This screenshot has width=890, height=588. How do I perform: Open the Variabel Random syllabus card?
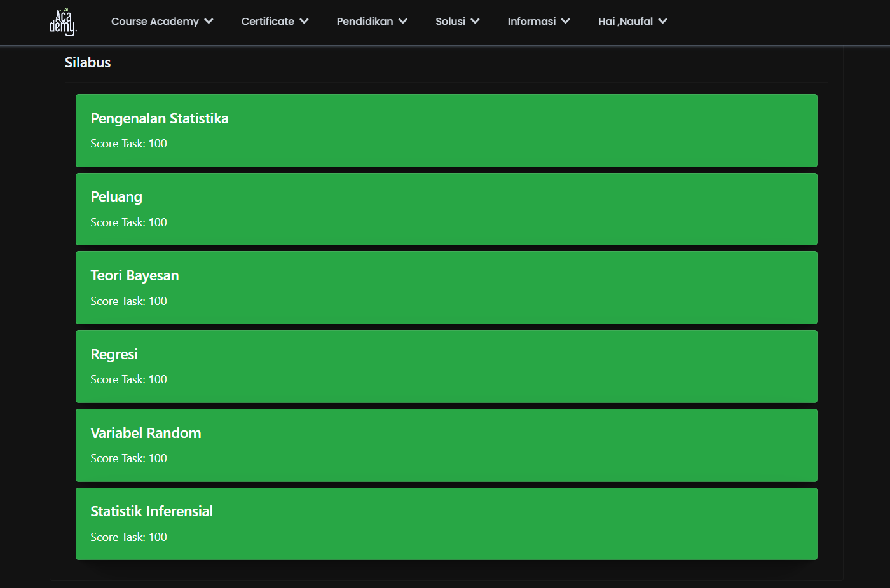(x=446, y=445)
